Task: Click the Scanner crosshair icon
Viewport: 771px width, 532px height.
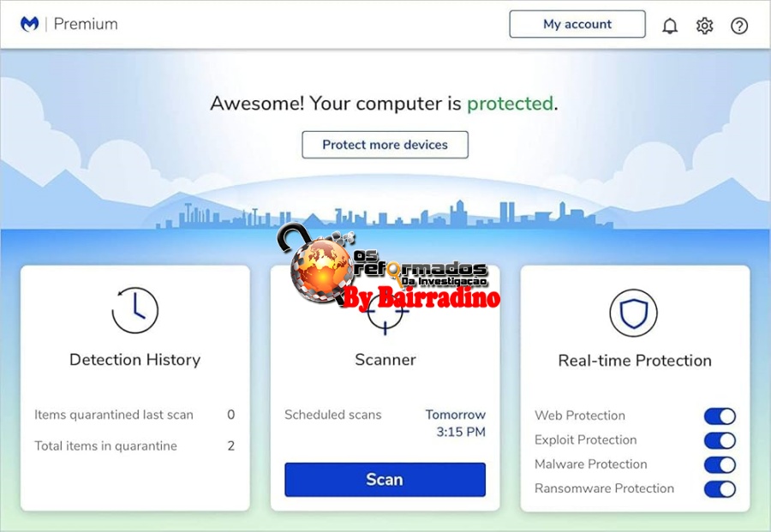Action: pyautogui.click(x=385, y=314)
